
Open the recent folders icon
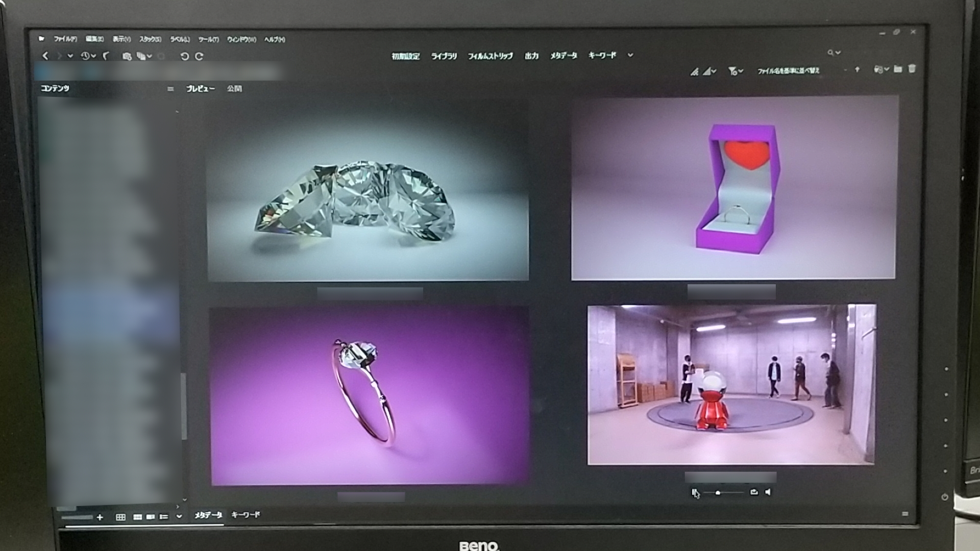(879, 69)
